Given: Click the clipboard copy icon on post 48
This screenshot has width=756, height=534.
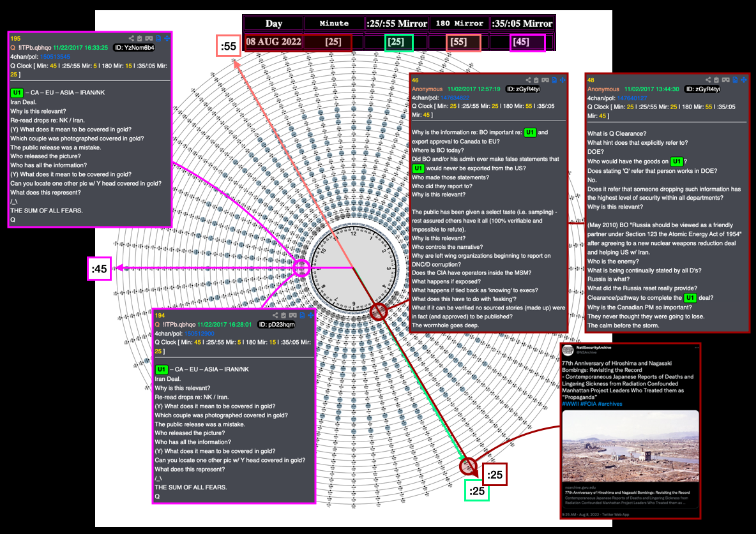Looking at the screenshot, I should pos(716,80).
